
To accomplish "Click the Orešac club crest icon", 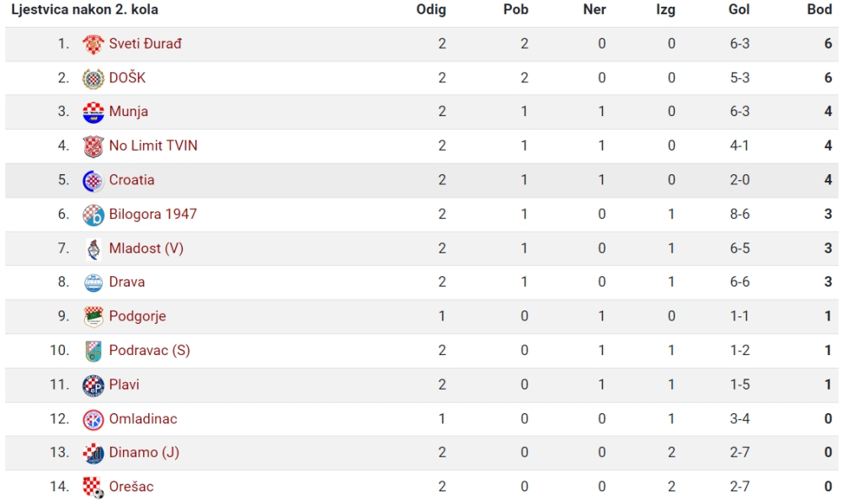I will pos(93,487).
